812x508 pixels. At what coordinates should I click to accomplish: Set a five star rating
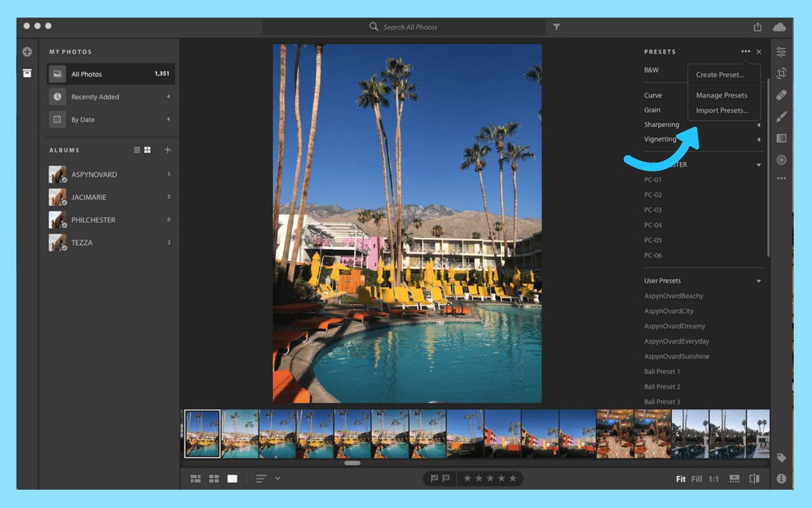(513, 478)
